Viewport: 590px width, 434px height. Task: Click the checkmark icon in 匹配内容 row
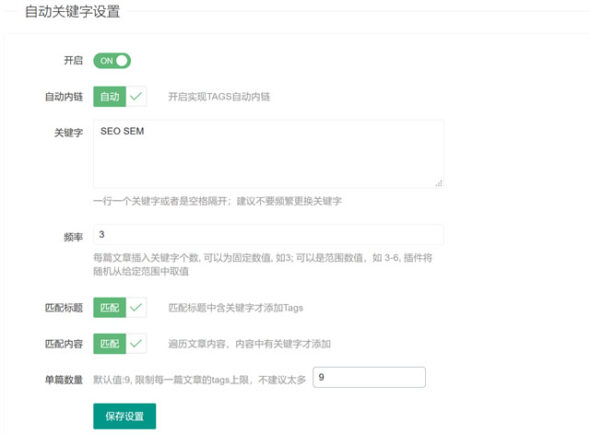coord(136,343)
